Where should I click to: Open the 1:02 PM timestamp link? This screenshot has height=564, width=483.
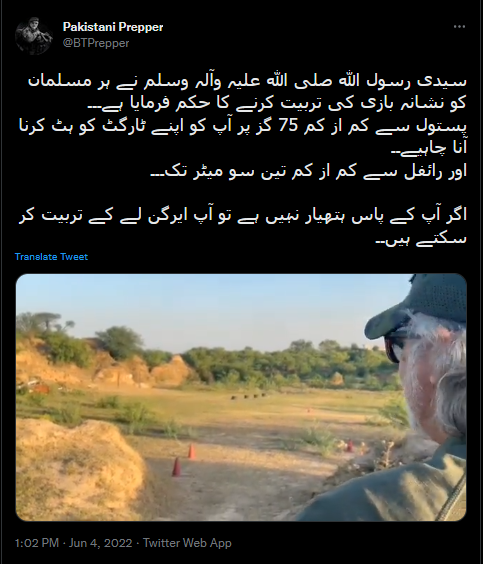pyautogui.click(x=37, y=543)
